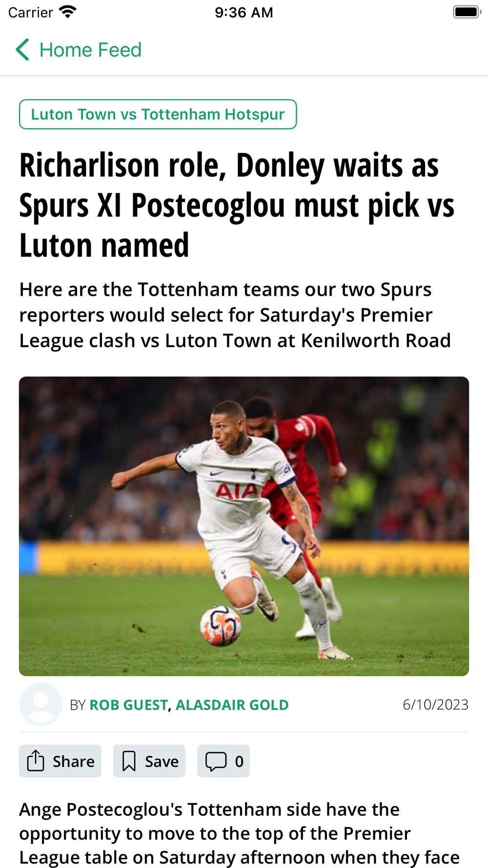Open comments showing 0 count
This screenshot has height=868, width=488.
click(224, 761)
